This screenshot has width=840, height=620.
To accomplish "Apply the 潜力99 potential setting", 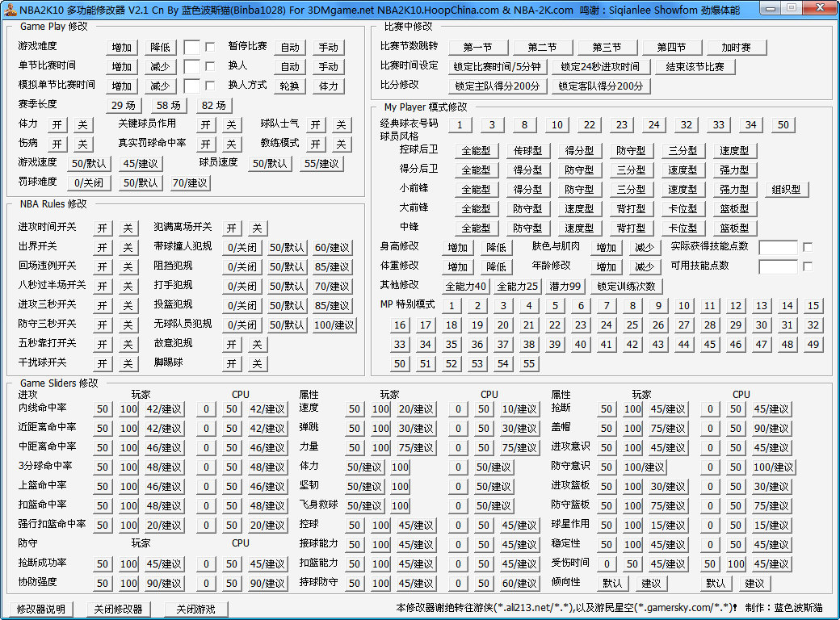I will point(565,286).
